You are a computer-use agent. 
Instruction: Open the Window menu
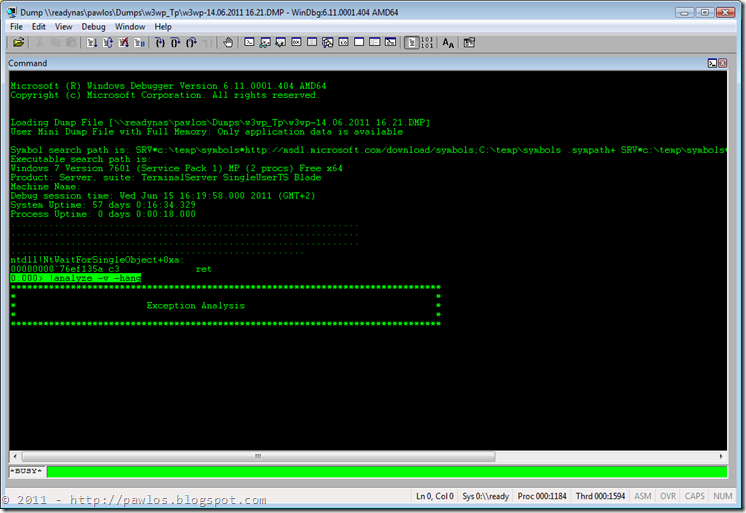pyautogui.click(x=130, y=27)
